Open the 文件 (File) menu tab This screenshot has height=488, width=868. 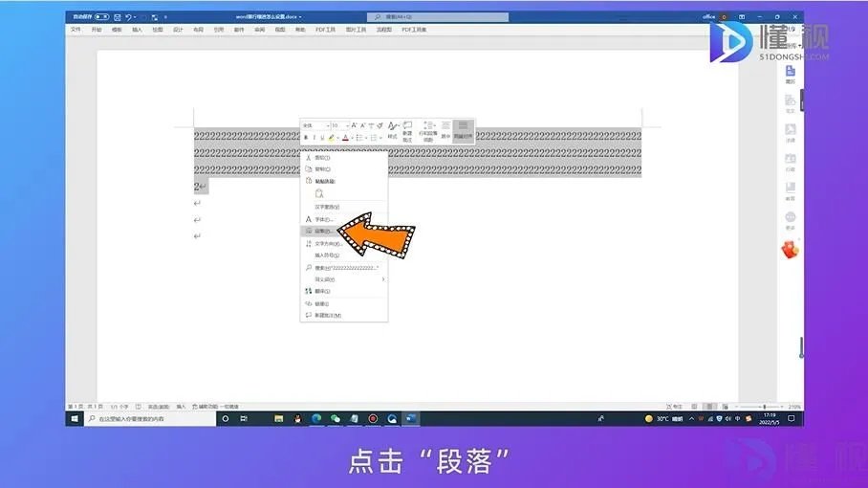[x=76, y=30]
